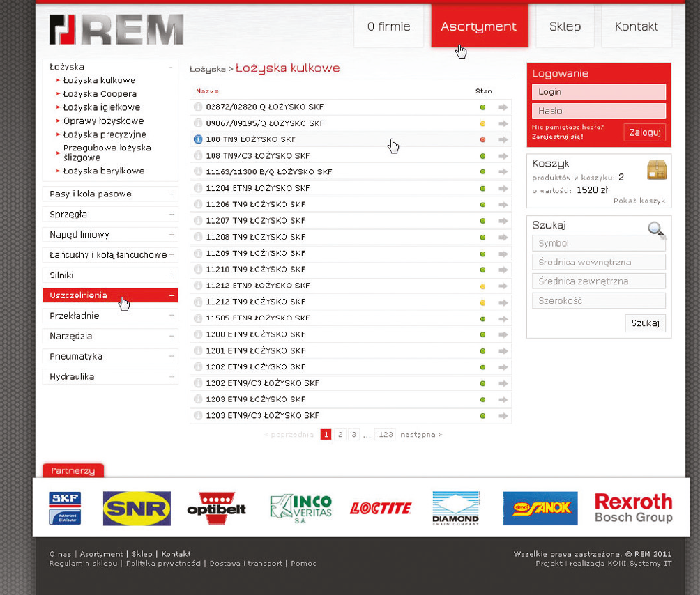Open the Rexroth Bosch Group partner logo
This screenshot has height=595, width=700.
633,508
